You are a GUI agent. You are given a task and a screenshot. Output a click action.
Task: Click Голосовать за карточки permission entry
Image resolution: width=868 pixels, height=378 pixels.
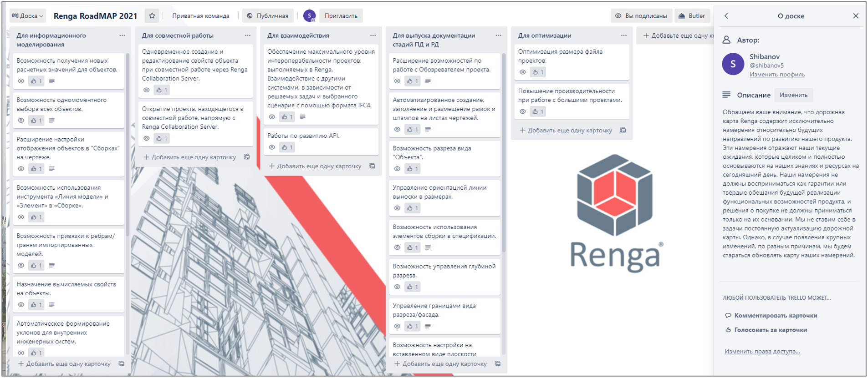[x=766, y=330]
